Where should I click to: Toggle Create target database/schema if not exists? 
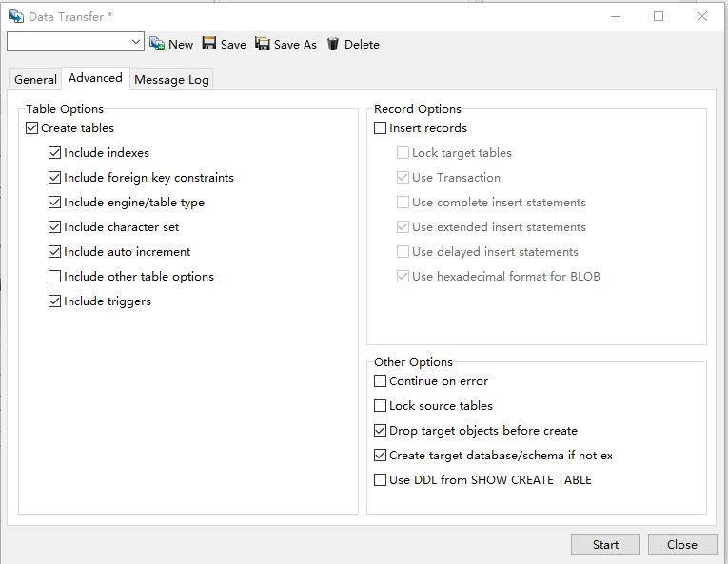point(380,456)
